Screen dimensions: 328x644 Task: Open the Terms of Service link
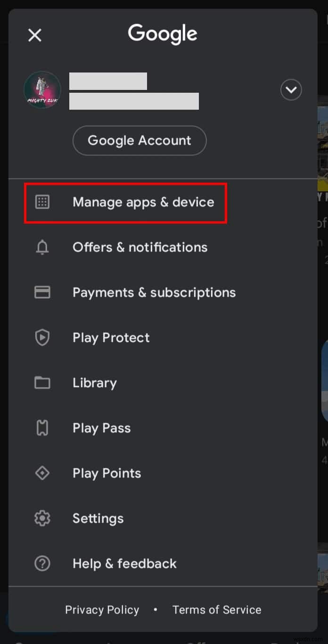(x=217, y=610)
